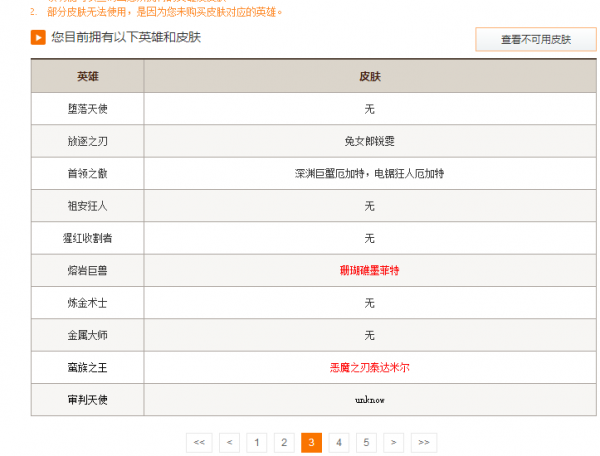Open page 4 of the hero list
This screenshot has height=456, width=600.
pos(339,443)
